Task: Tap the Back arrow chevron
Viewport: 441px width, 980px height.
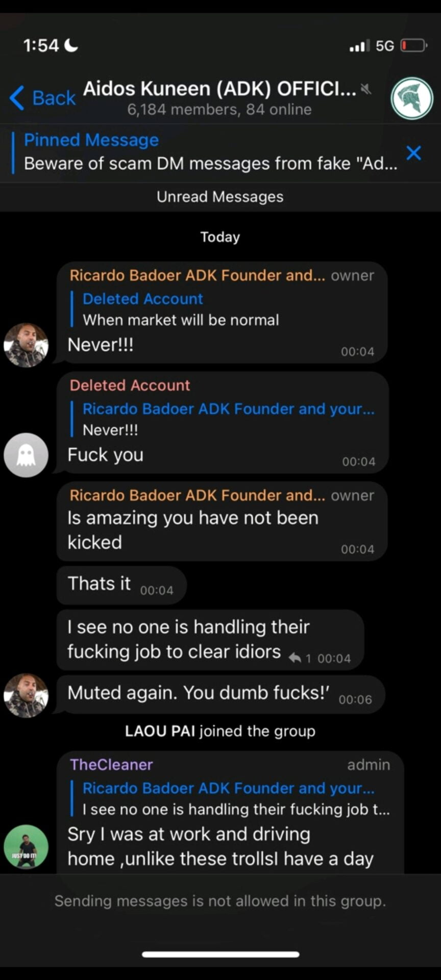Action: point(17,97)
